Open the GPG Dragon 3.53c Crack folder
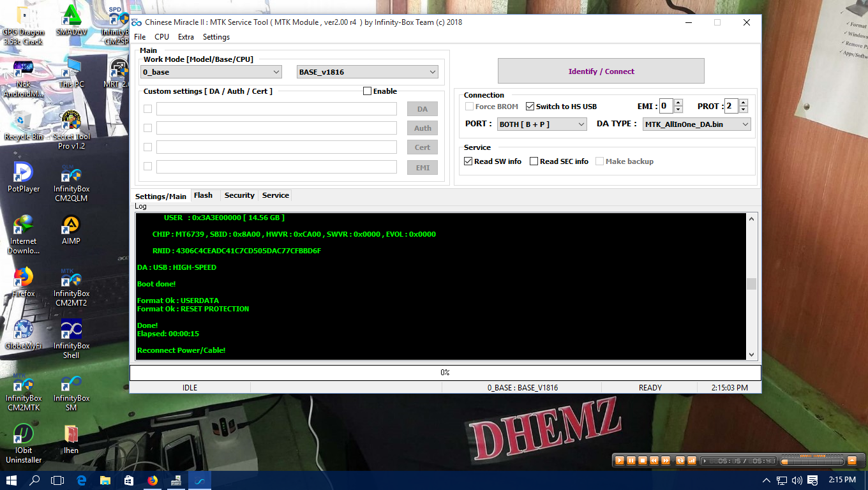This screenshot has height=490, width=868. click(x=24, y=26)
